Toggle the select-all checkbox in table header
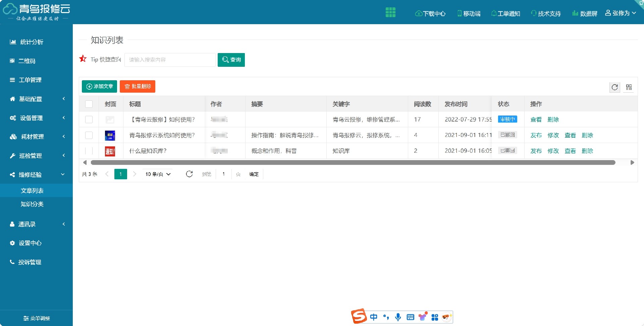 89,104
